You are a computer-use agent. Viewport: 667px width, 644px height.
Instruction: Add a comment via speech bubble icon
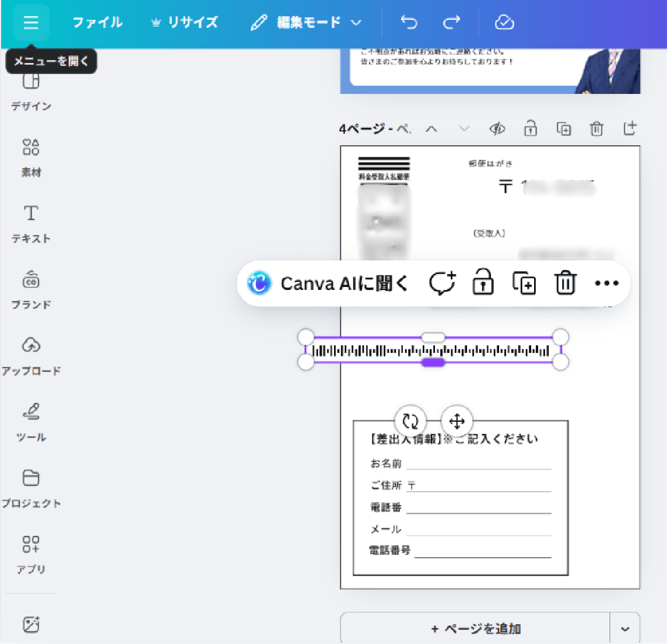pos(442,283)
